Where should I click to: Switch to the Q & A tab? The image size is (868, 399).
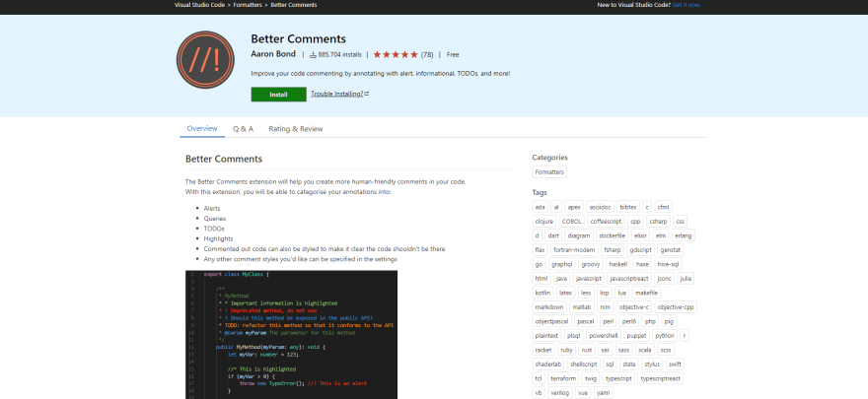[x=243, y=129]
